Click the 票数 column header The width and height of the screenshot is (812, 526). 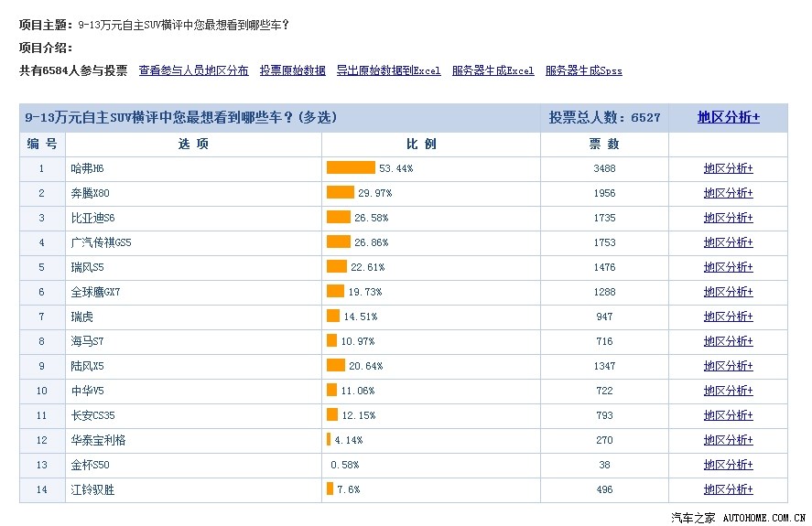(x=604, y=145)
